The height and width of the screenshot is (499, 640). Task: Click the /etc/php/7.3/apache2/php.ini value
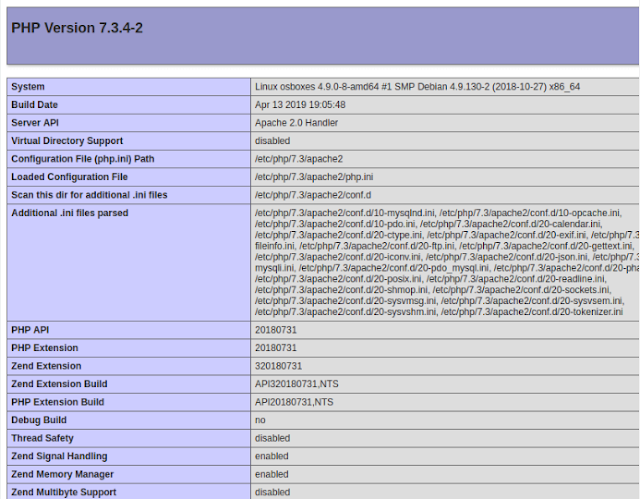(x=314, y=177)
